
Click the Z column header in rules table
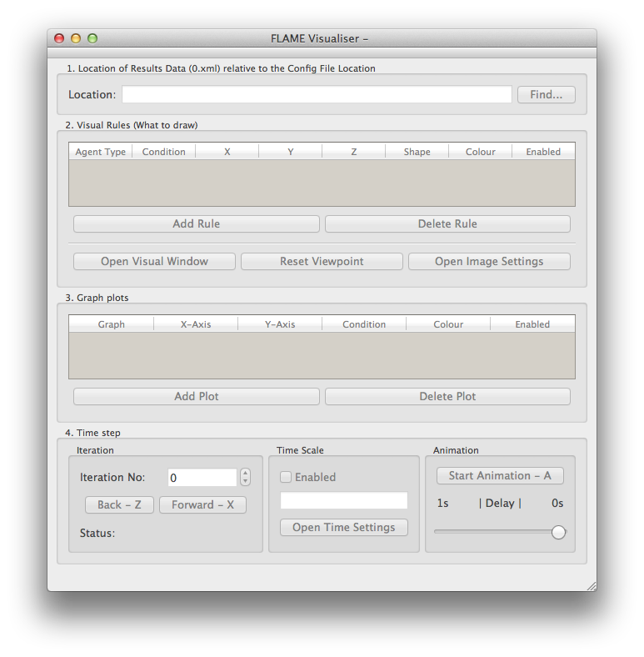coord(354,152)
